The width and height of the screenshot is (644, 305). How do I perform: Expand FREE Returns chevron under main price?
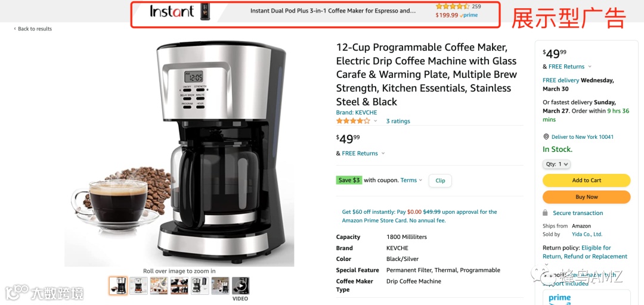pyautogui.click(x=383, y=154)
